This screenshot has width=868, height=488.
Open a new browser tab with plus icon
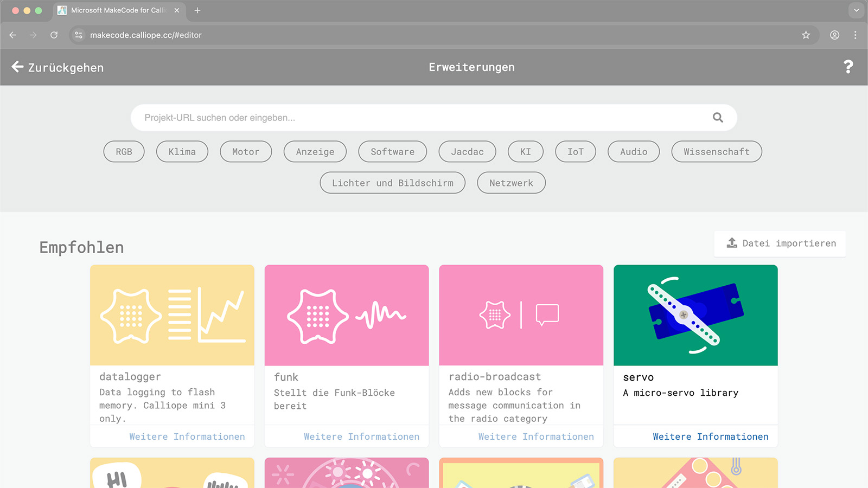point(197,10)
